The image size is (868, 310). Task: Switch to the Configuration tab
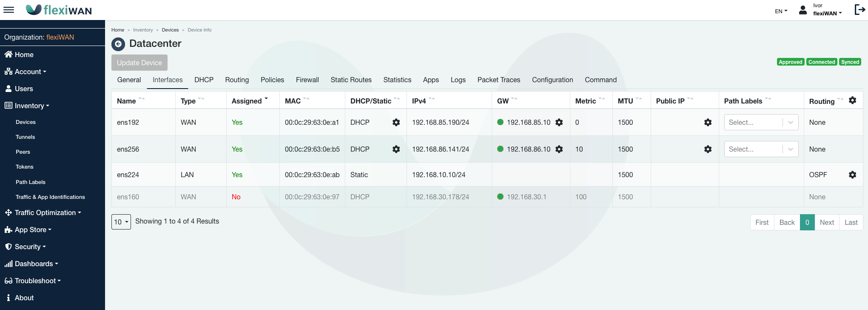tap(552, 80)
